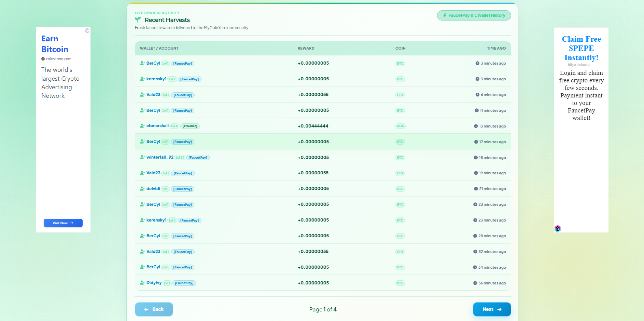Click Earn Bitcoin ad headline
The image size is (644, 321).
(x=55, y=44)
